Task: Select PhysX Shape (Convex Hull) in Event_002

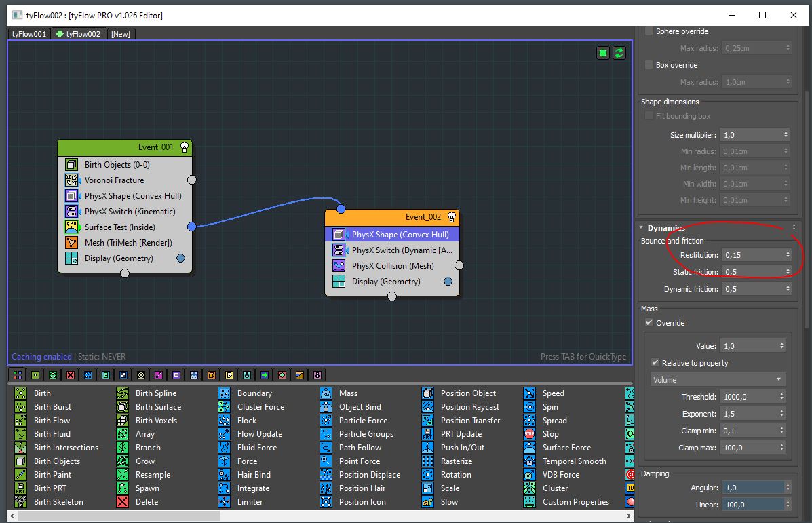Action: coord(392,235)
